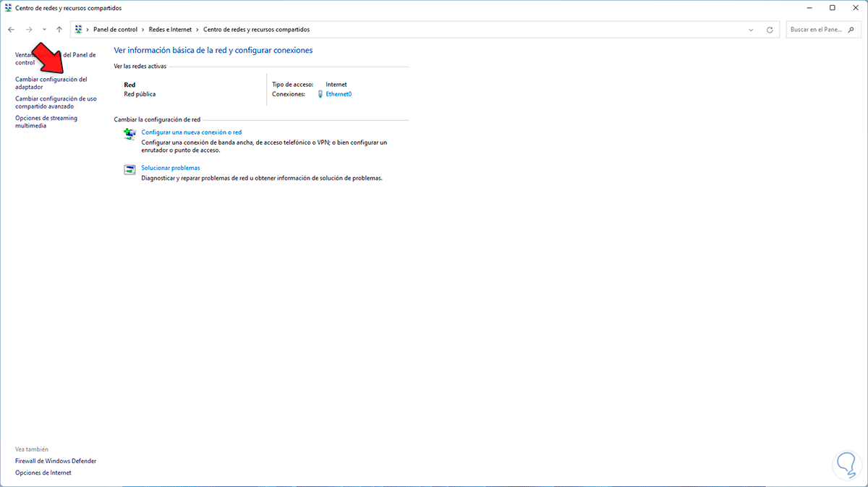The height and width of the screenshot is (487, 868).
Task: Open 'Firewall de Windows Defender' link
Action: pyautogui.click(x=56, y=461)
